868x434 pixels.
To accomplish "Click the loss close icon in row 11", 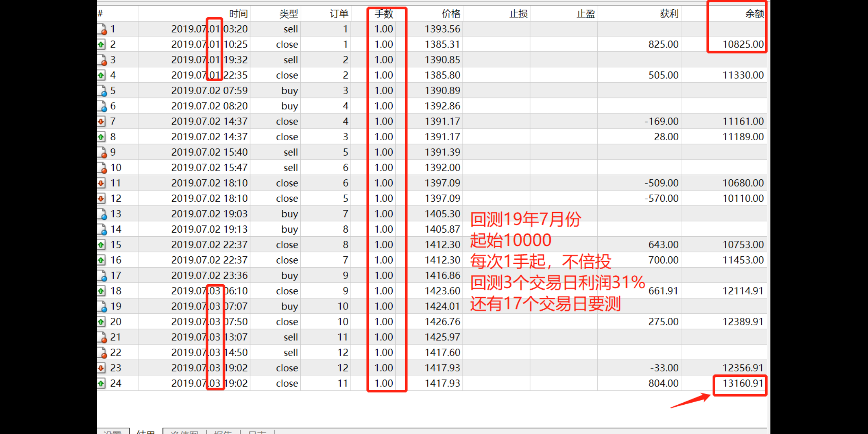I will tap(102, 183).
